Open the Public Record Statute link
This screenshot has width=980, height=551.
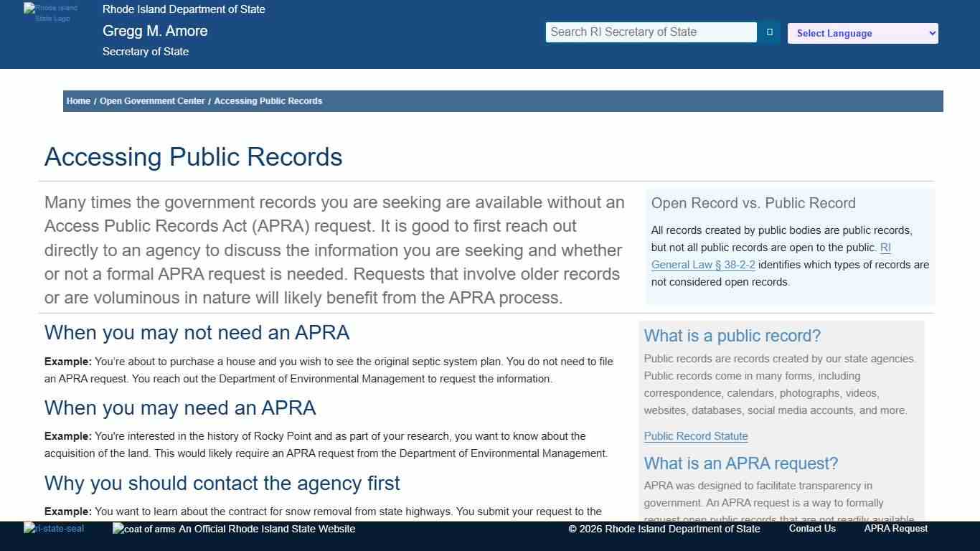(696, 436)
